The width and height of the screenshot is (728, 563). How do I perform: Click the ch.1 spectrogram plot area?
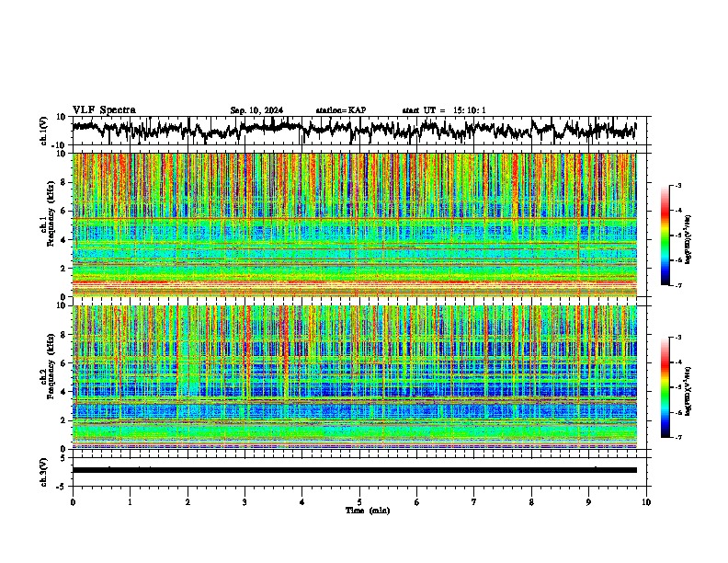(355, 224)
